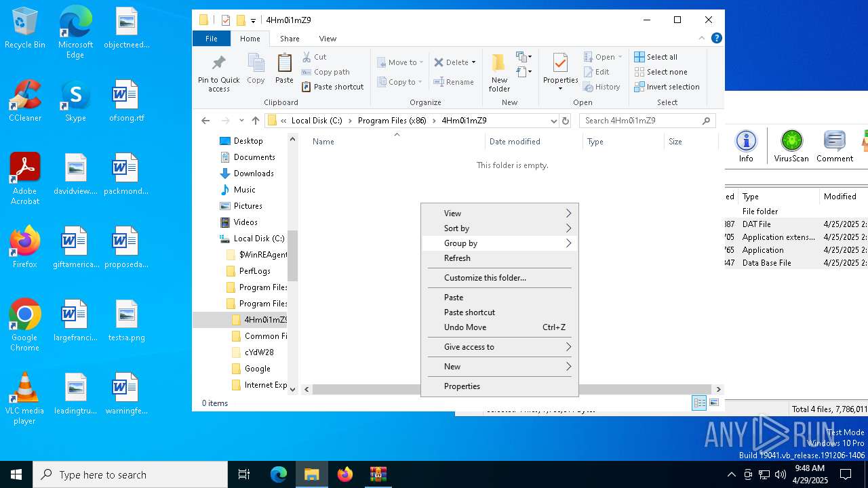Image resolution: width=868 pixels, height=488 pixels.
Task: Select PerfLogs folder in tree
Action: coord(254,271)
